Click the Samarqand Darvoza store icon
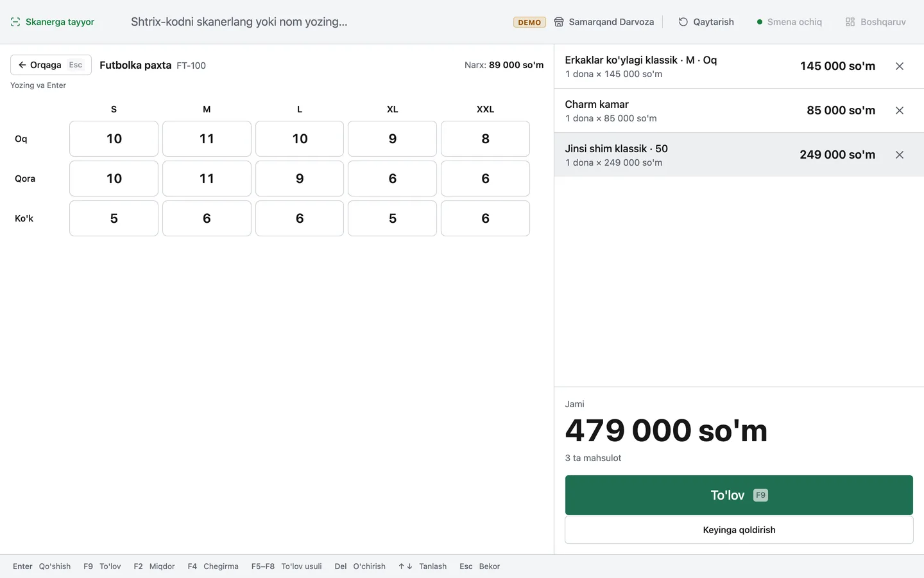This screenshot has width=924, height=578. 559,22
